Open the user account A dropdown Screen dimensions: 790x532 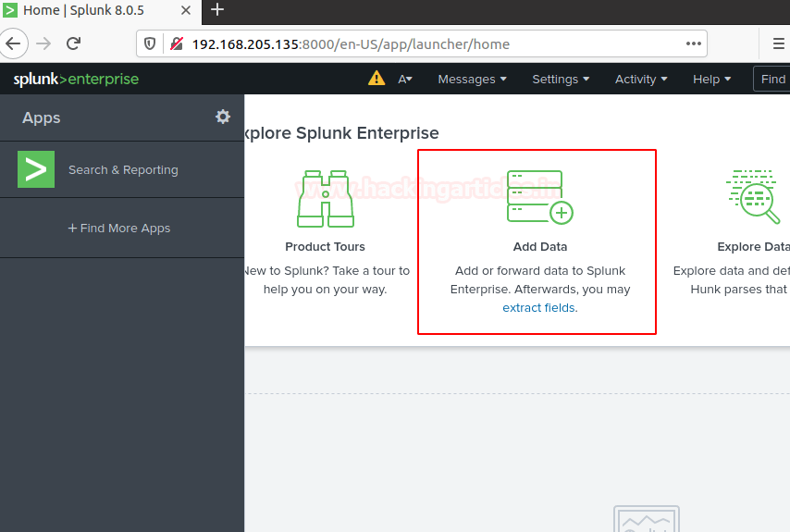click(405, 80)
